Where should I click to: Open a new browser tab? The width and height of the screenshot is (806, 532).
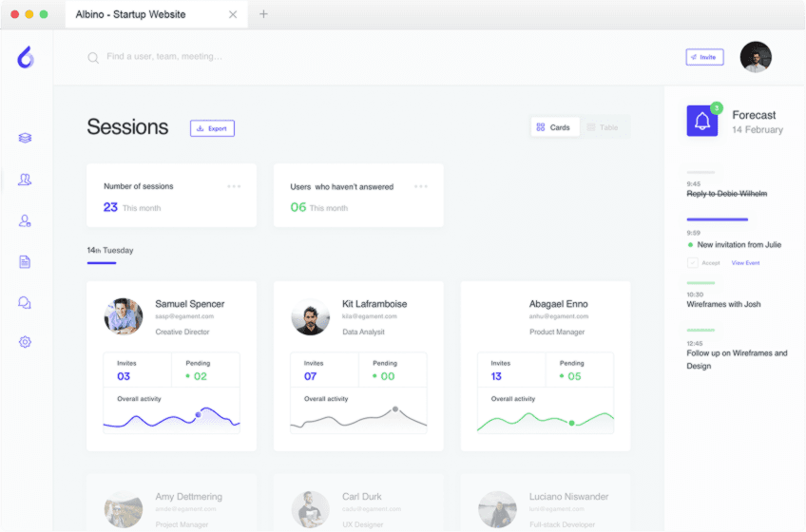[263, 14]
